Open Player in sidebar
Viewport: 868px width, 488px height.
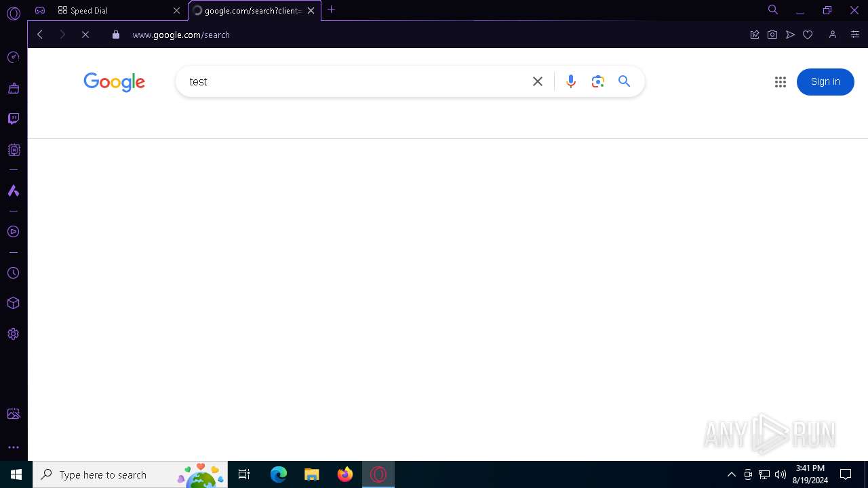[14, 232]
